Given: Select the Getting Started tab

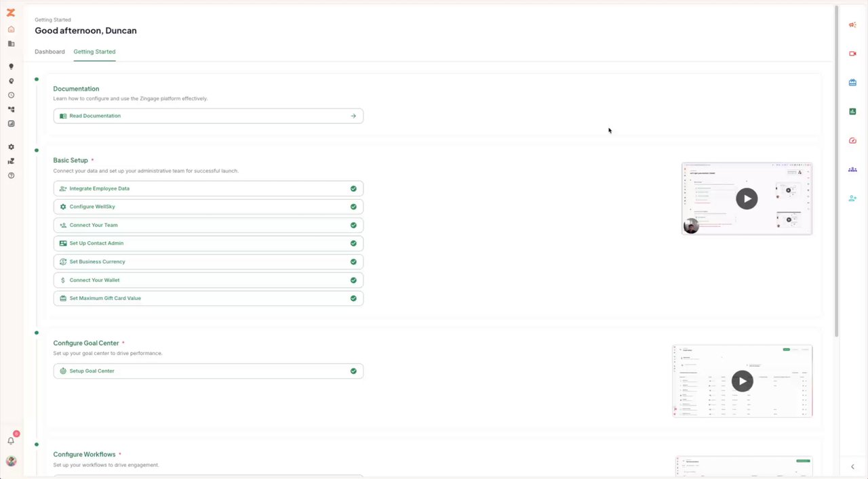Looking at the screenshot, I should click(94, 51).
